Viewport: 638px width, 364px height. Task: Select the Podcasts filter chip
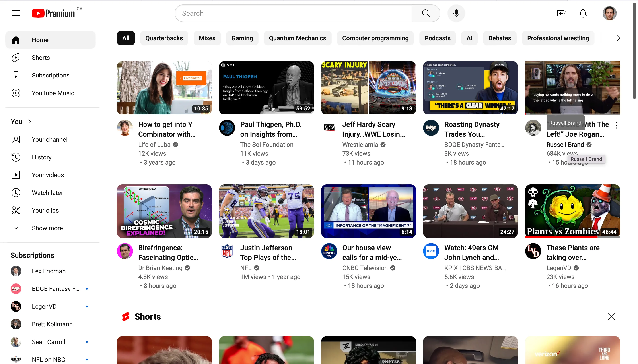(437, 38)
